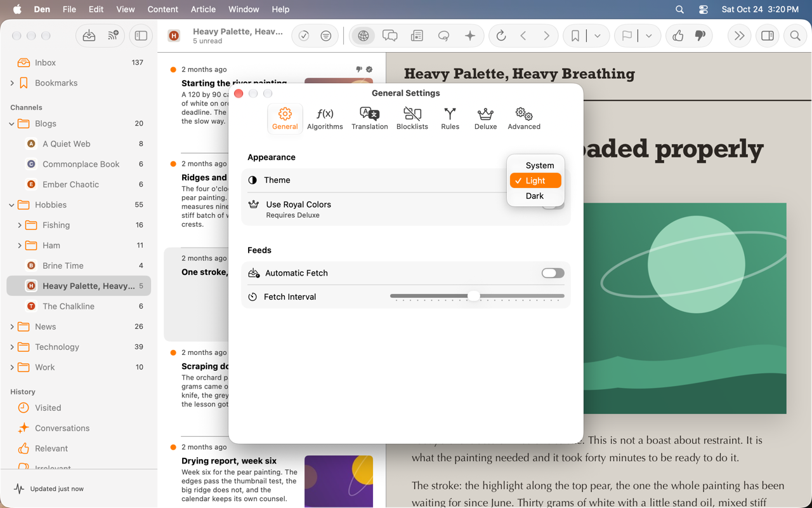The image size is (812, 508).
Task: Open the flag dropdown arrow
Action: (x=649, y=36)
